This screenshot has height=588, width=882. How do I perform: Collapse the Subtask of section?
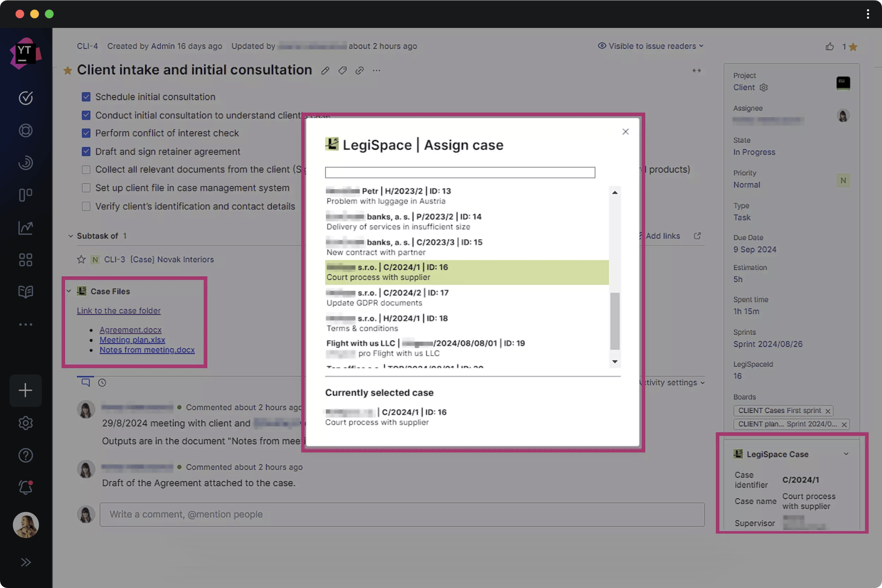tap(71, 236)
